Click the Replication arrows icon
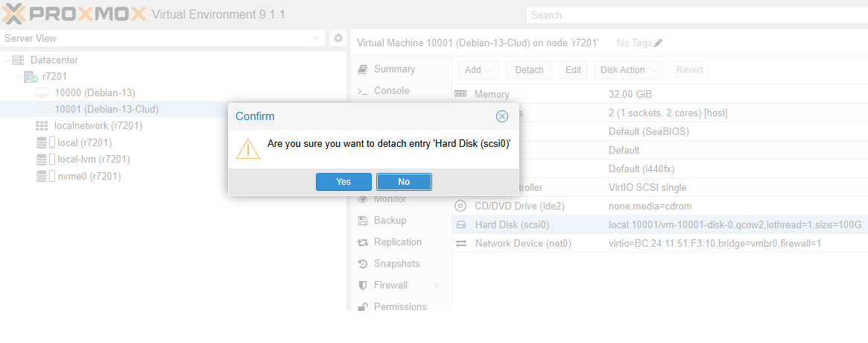Screen dimensions: 868x343 363,242
